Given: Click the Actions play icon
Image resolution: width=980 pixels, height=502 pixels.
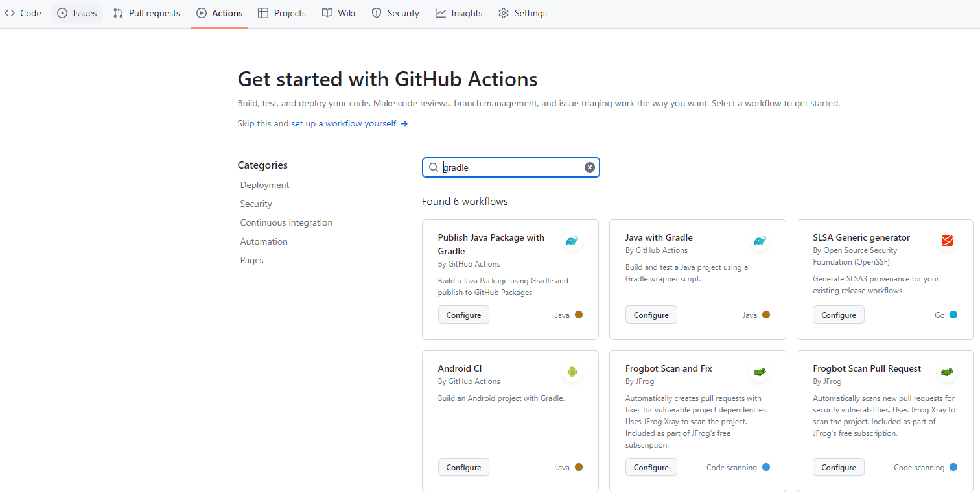Looking at the screenshot, I should coord(202,13).
